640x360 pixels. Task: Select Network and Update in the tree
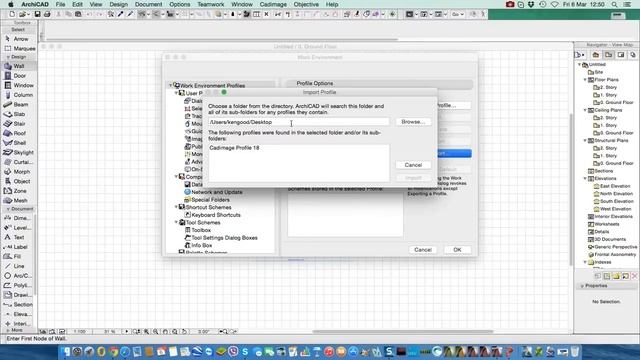click(x=217, y=192)
